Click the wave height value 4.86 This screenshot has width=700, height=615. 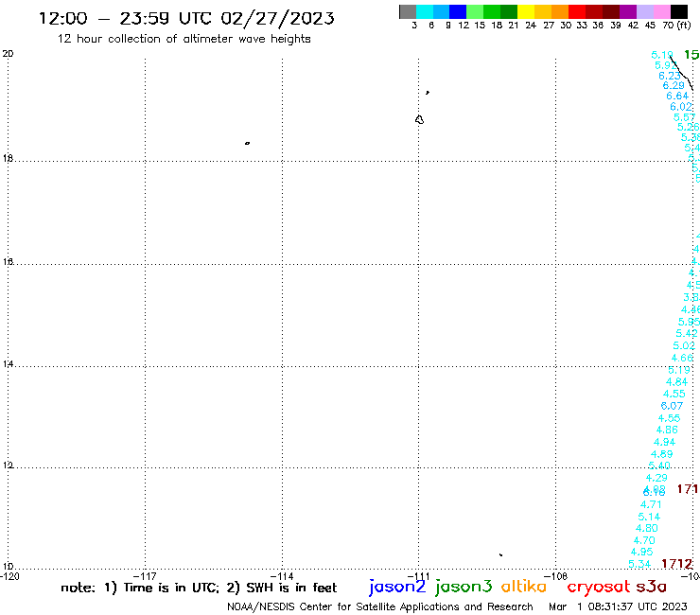[x=667, y=430]
